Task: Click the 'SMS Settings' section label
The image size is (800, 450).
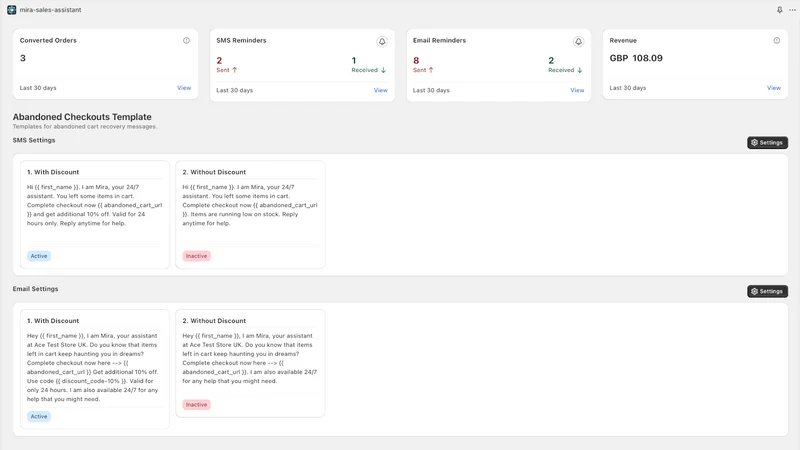Action: [x=34, y=140]
